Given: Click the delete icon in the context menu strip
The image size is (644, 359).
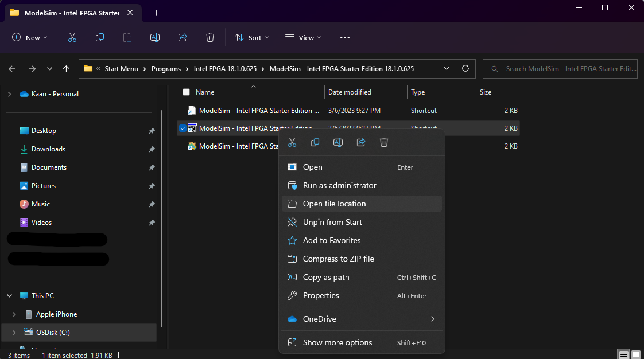Looking at the screenshot, I should pyautogui.click(x=383, y=142).
